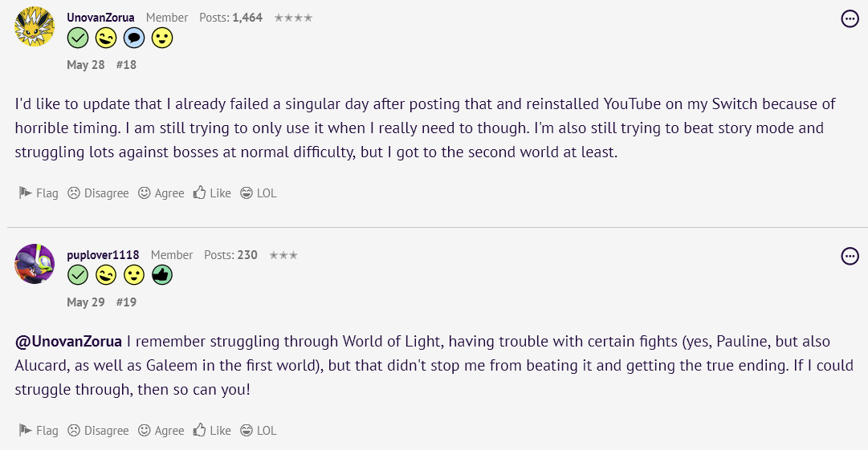Click puplover1118's profile avatar
Image resolution: width=868 pixels, height=450 pixels.
pos(35,264)
